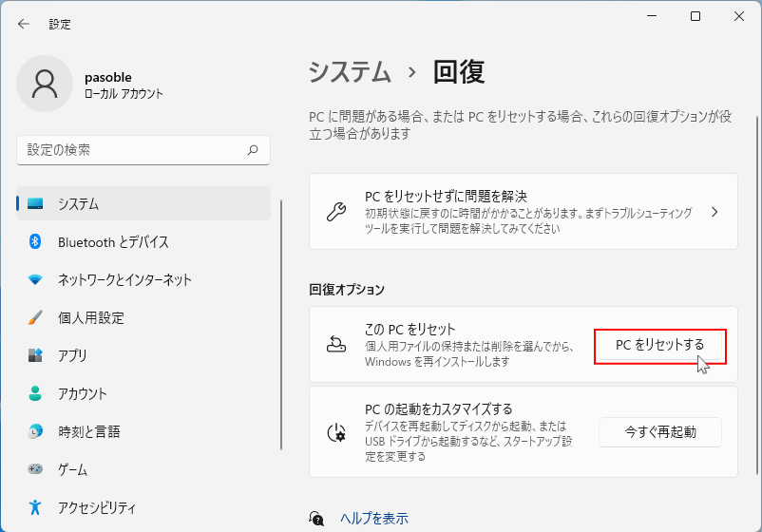Click the この PC をリセット title
762x532 pixels.
point(410,330)
